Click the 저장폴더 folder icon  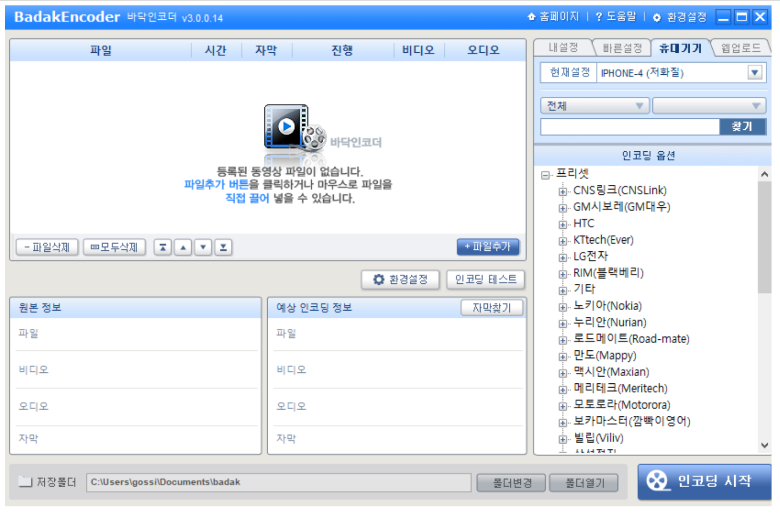click(24, 482)
